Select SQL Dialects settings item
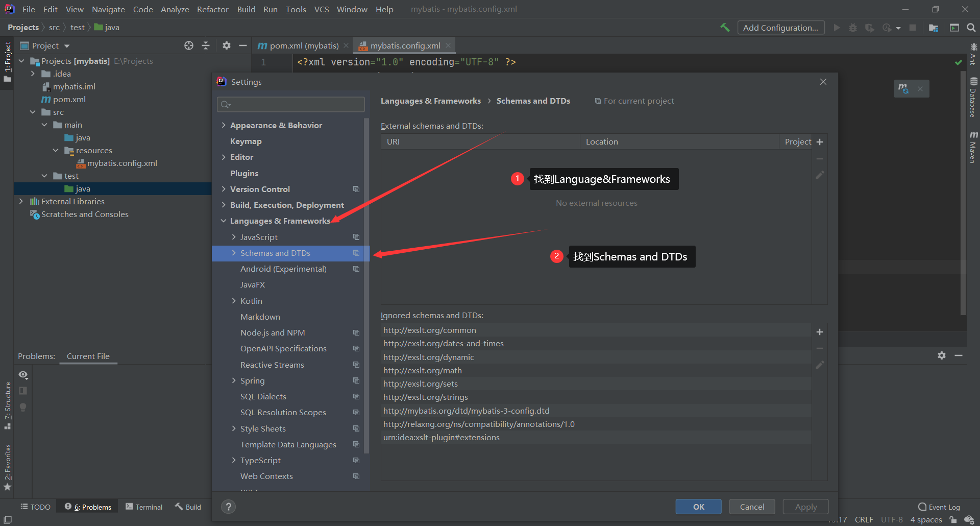 (263, 396)
